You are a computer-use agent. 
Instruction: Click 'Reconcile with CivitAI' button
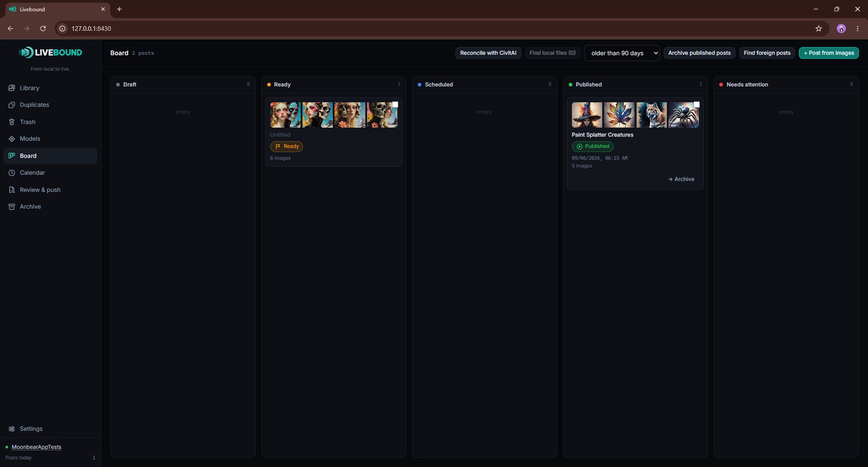(x=488, y=53)
